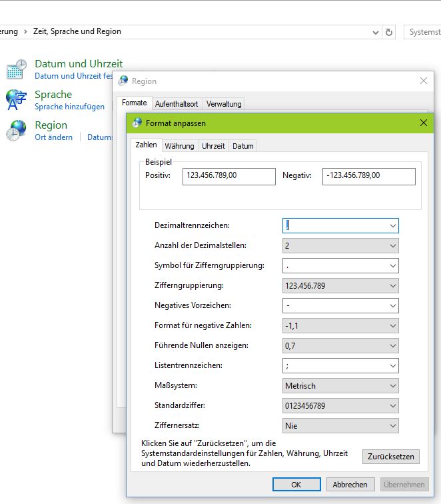Image resolution: width=441 pixels, height=504 pixels.
Task: Switch to the Währung tab
Action: tap(179, 146)
